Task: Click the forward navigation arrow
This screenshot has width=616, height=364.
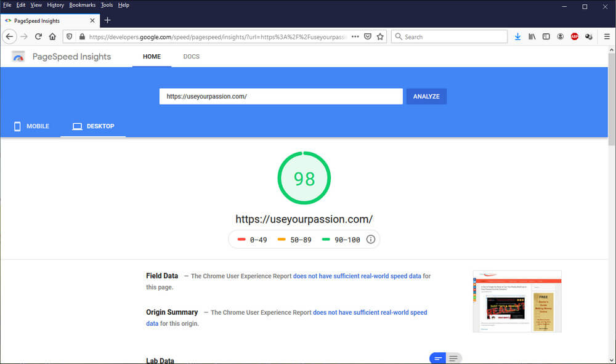Action: click(24, 36)
